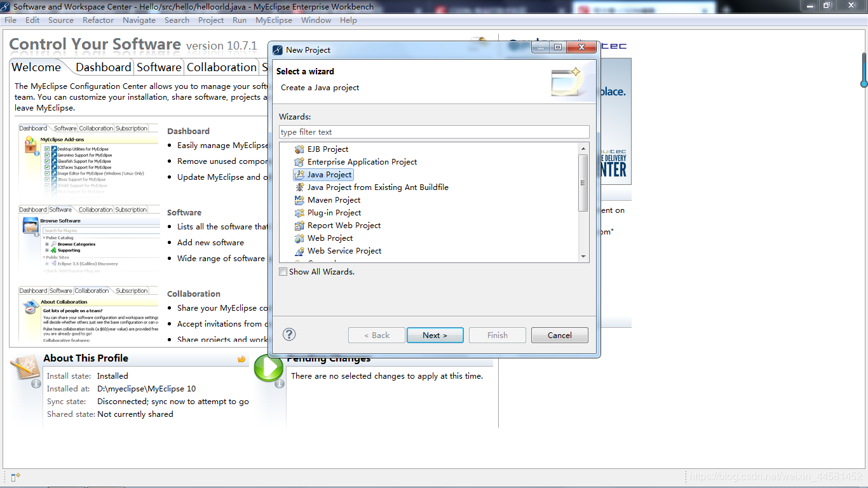Open the Navigate menu
The width and height of the screenshot is (868, 488).
click(139, 20)
